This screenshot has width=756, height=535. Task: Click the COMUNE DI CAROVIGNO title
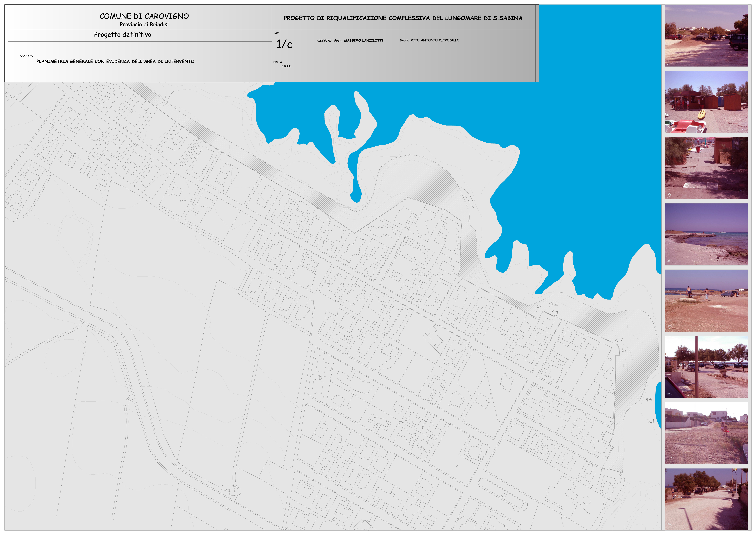point(144,16)
